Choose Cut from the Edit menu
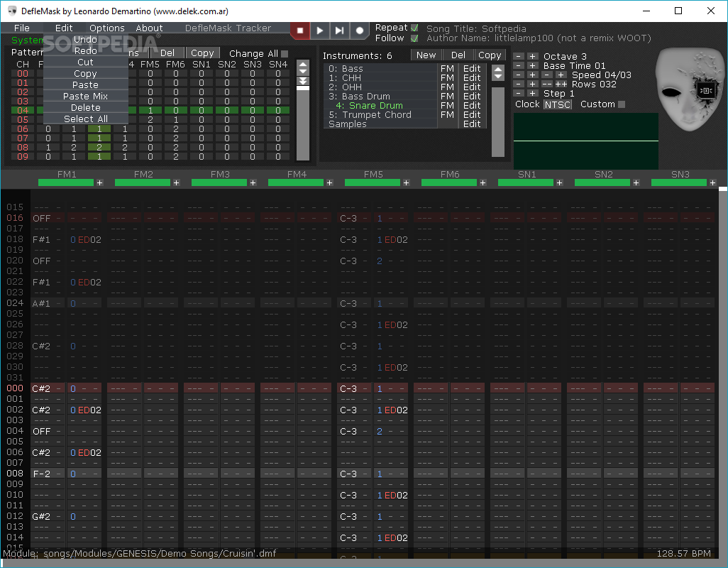This screenshot has width=728, height=568. pyautogui.click(x=85, y=62)
